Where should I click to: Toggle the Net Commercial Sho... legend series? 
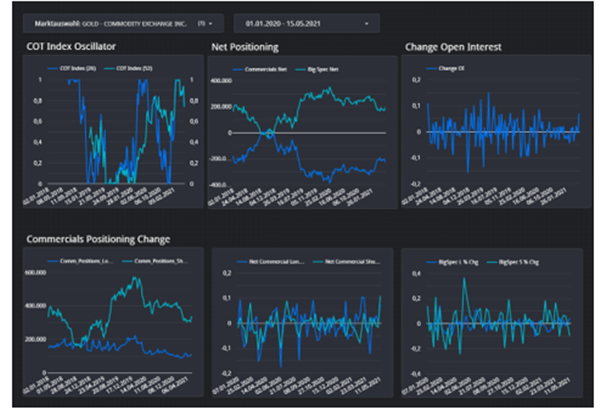click(x=346, y=262)
